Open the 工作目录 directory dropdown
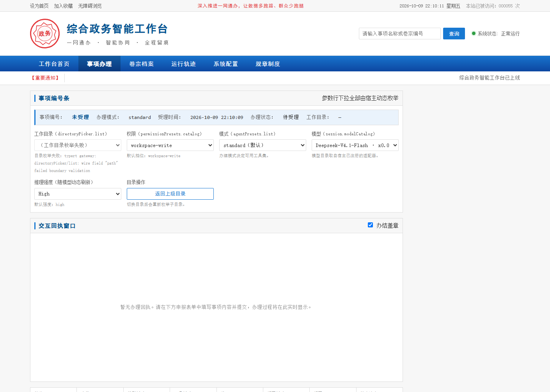 click(78, 145)
